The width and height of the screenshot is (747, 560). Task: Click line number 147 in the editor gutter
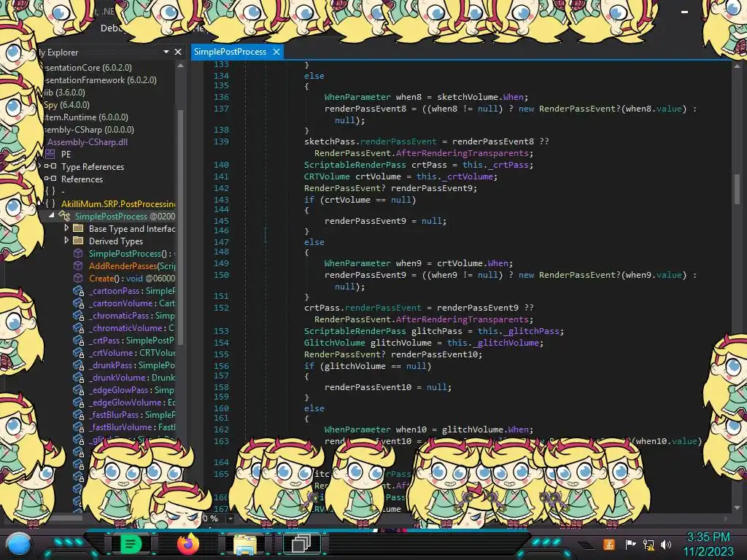pyautogui.click(x=221, y=242)
